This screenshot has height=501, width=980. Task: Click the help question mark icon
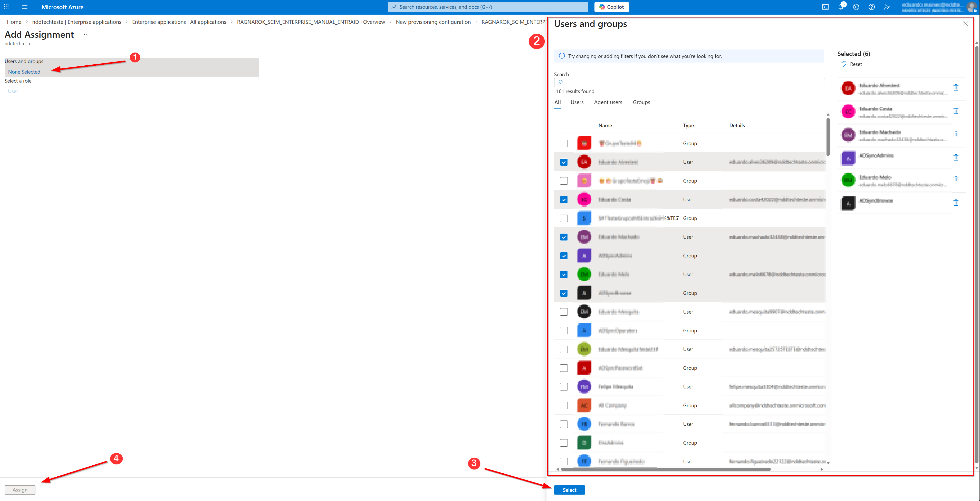(x=872, y=7)
